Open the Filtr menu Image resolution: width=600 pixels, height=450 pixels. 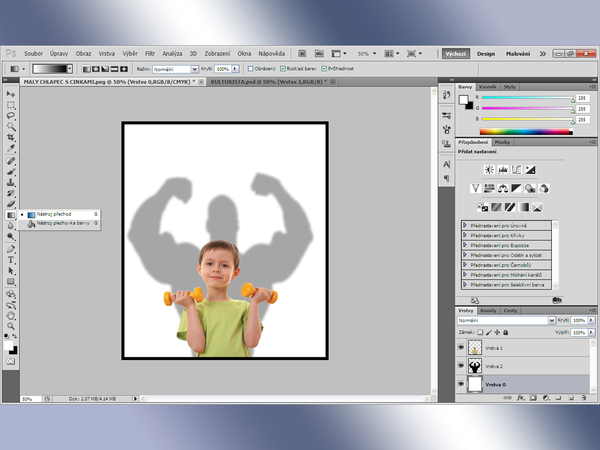(x=150, y=52)
